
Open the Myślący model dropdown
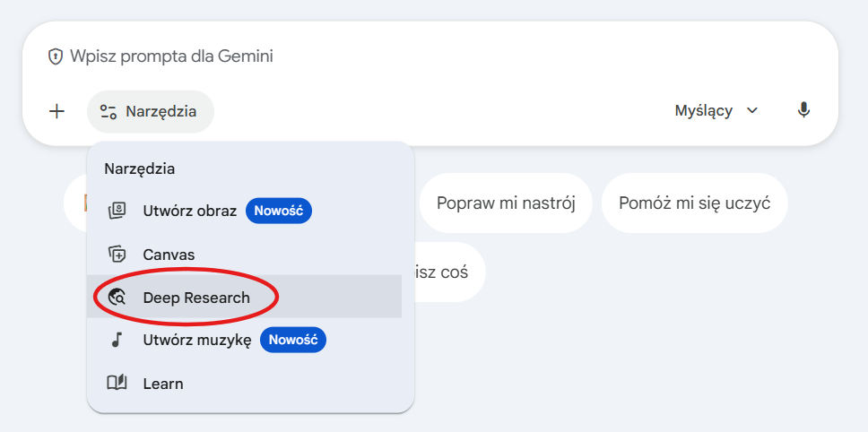pyautogui.click(x=716, y=110)
